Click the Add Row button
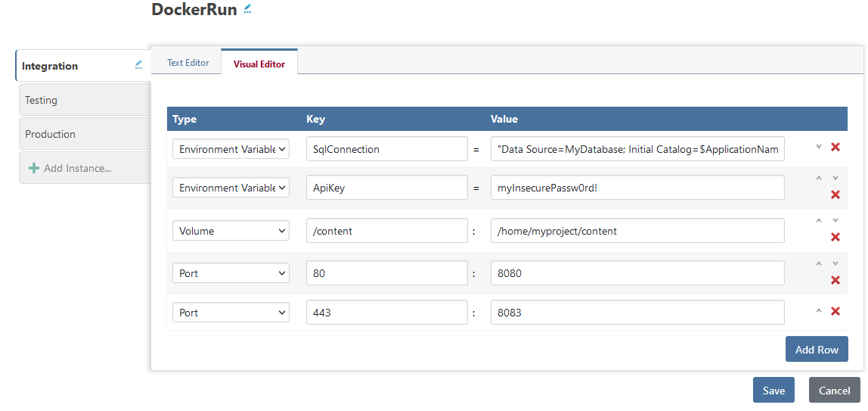Viewport: 868px width, 411px height. pos(817,350)
